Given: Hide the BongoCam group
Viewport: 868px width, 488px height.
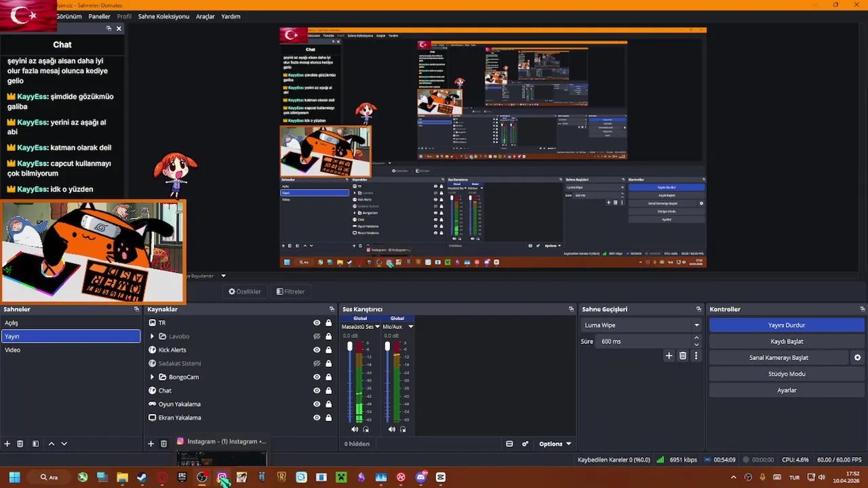Looking at the screenshot, I should pyautogui.click(x=317, y=378).
